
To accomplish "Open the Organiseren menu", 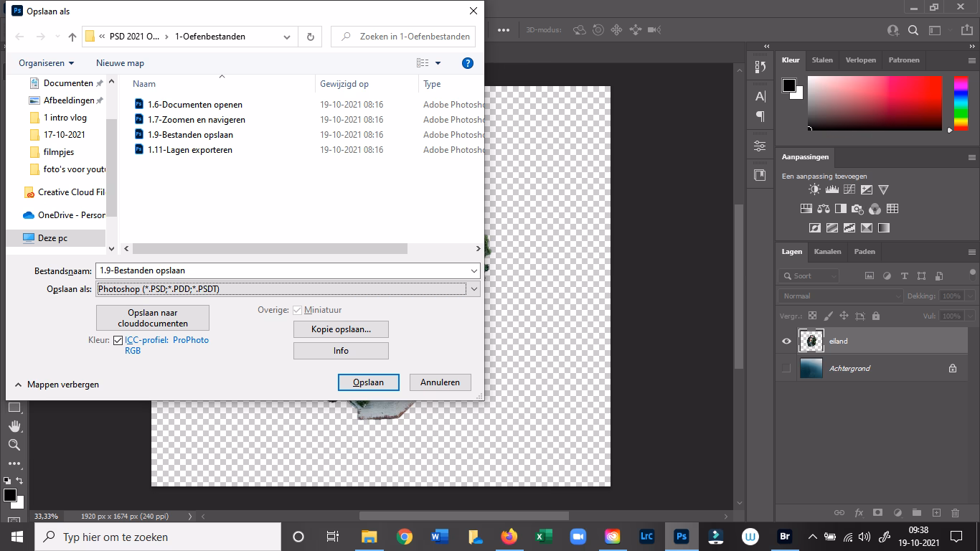I will (x=45, y=63).
